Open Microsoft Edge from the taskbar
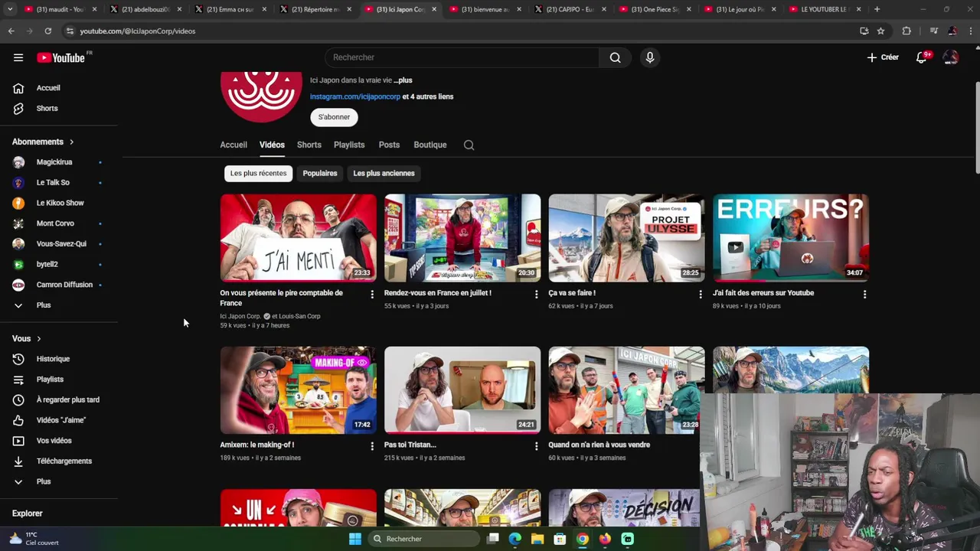 click(515, 539)
